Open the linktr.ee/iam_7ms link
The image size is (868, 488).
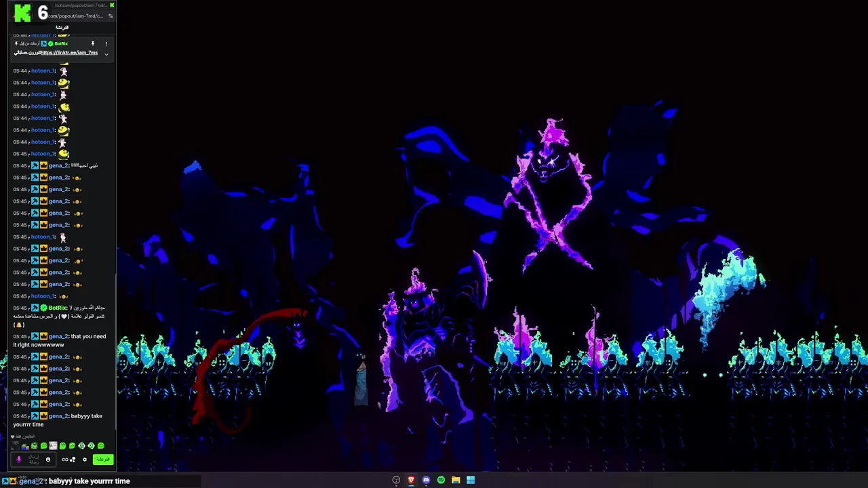click(69, 52)
